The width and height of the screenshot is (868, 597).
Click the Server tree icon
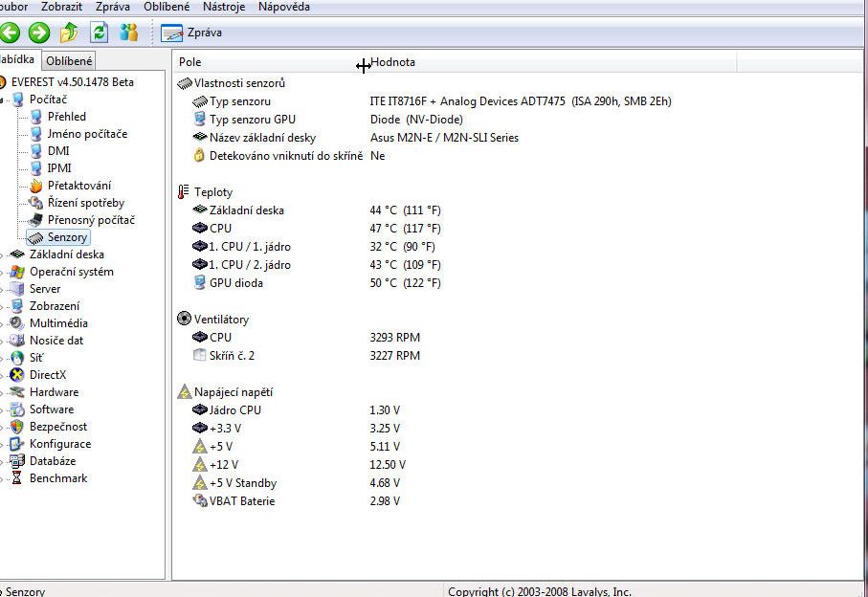click(18, 289)
